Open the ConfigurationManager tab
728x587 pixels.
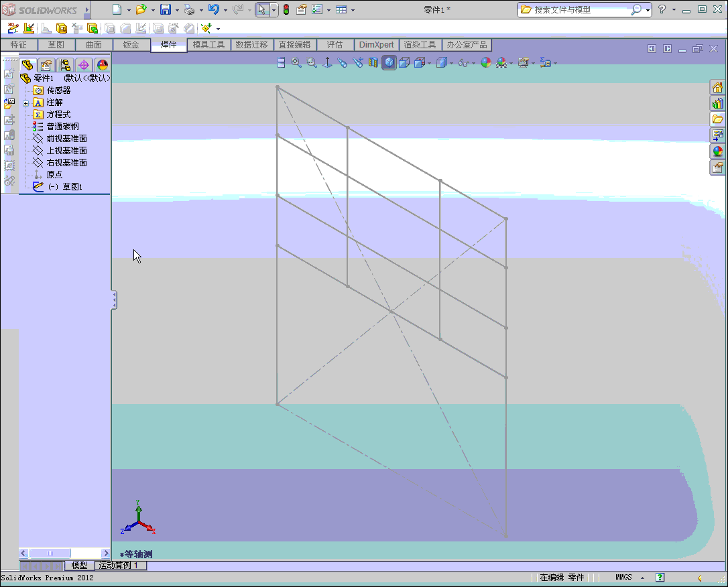click(x=64, y=65)
